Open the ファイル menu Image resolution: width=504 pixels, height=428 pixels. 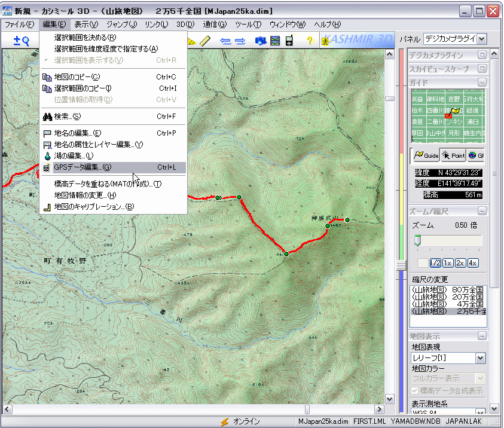(x=19, y=25)
